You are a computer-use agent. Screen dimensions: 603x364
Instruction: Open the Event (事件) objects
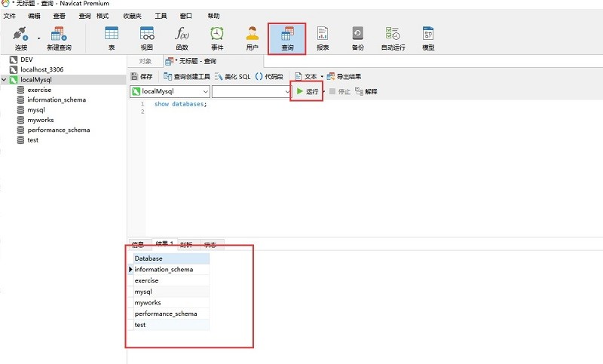(217, 38)
